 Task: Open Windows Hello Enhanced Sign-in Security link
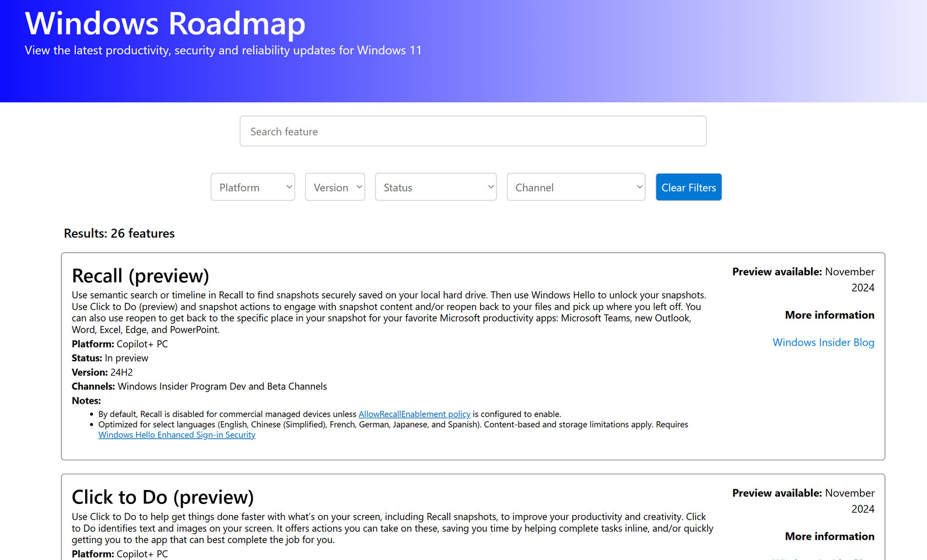(x=177, y=435)
